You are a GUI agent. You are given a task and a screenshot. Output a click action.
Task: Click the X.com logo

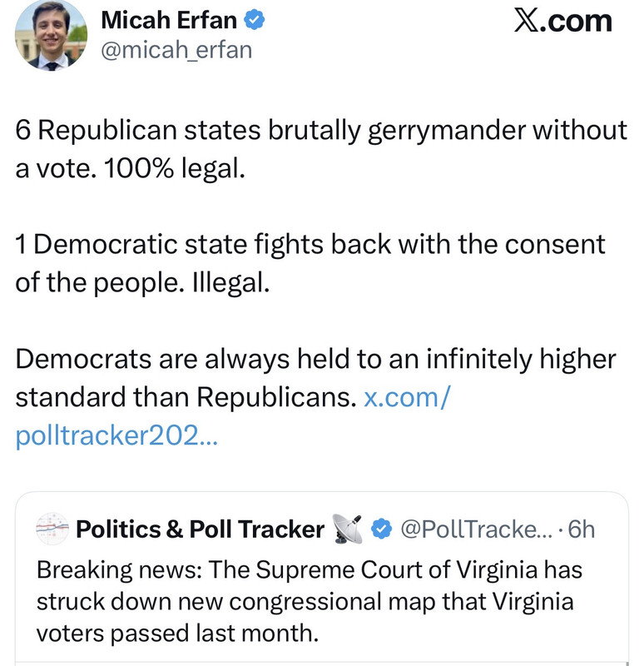point(563,20)
